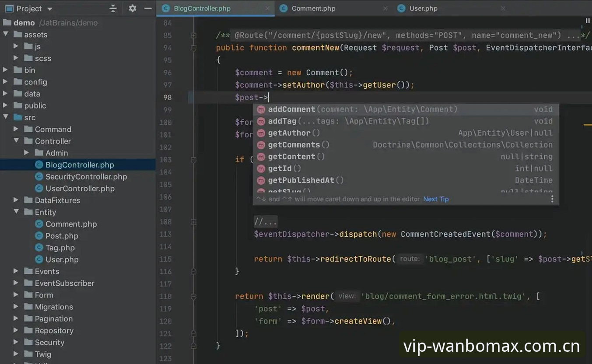Open UserController.php from project tree
This screenshot has width=592, height=364.
pyautogui.click(x=80, y=188)
